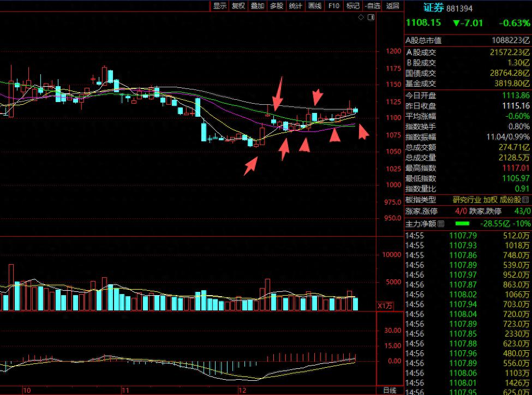532x395 pixels.
Task: Click the 1200 price axis label
Action: tap(393, 51)
